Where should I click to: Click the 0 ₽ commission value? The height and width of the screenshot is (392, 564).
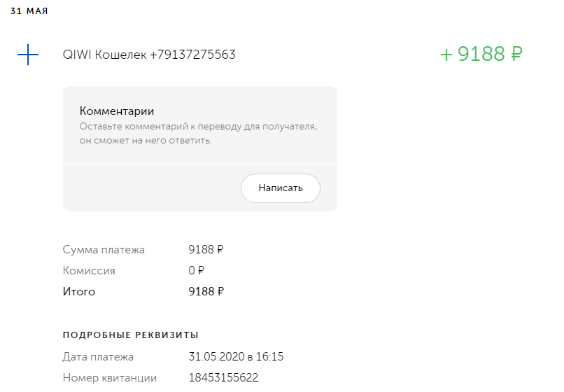196,270
